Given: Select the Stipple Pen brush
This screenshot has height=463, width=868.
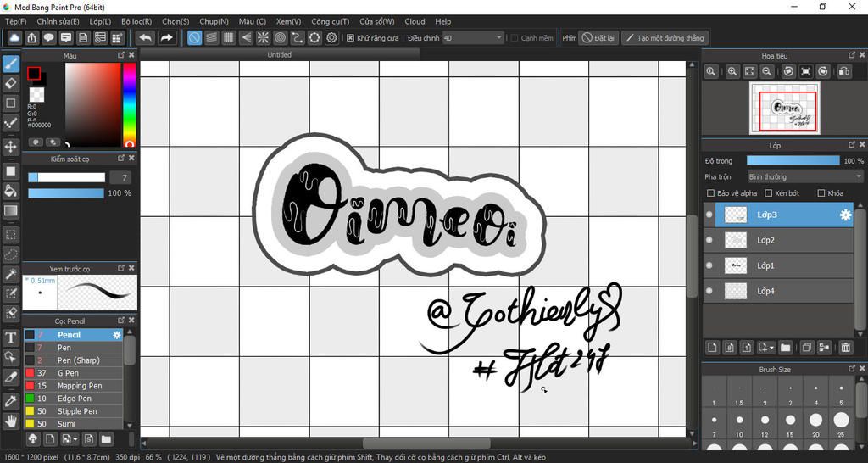Looking at the screenshot, I should pyautogui.click(x=73, y=411).
